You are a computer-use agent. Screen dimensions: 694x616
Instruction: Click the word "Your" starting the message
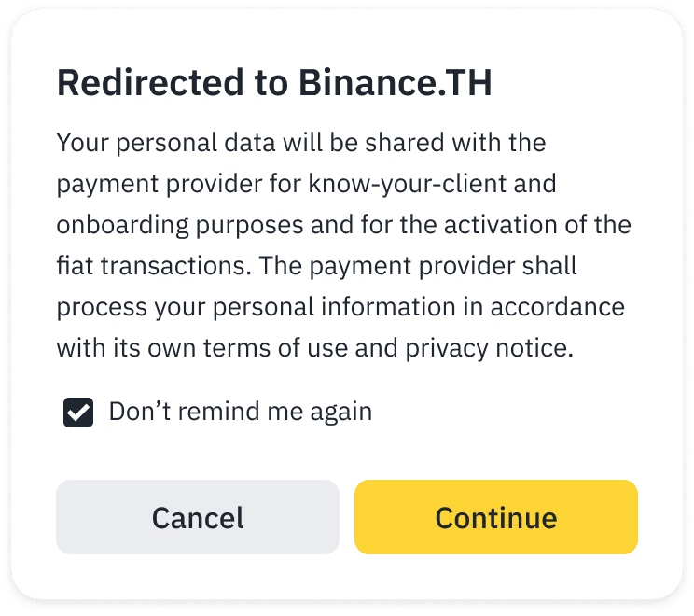pos(78,143)
